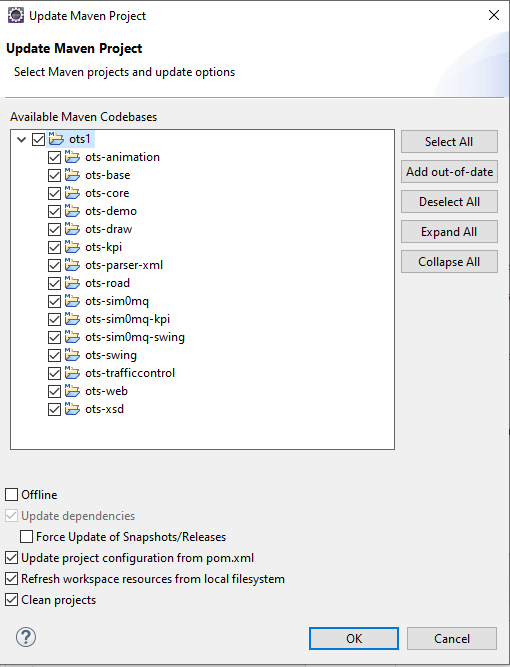Click the Collapse All button

449,262
